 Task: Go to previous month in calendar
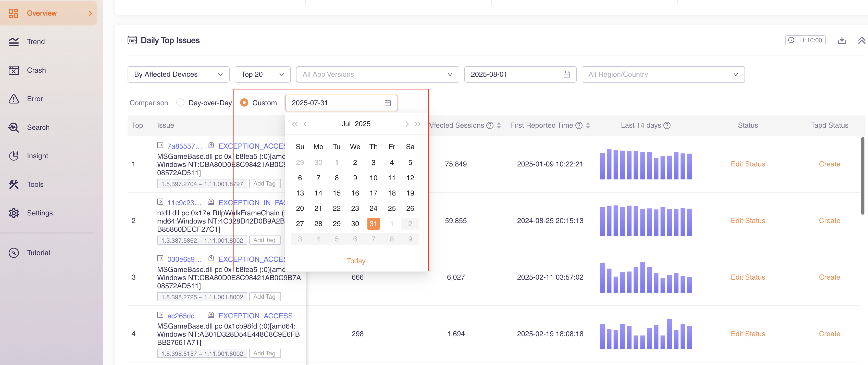point(305,124)
